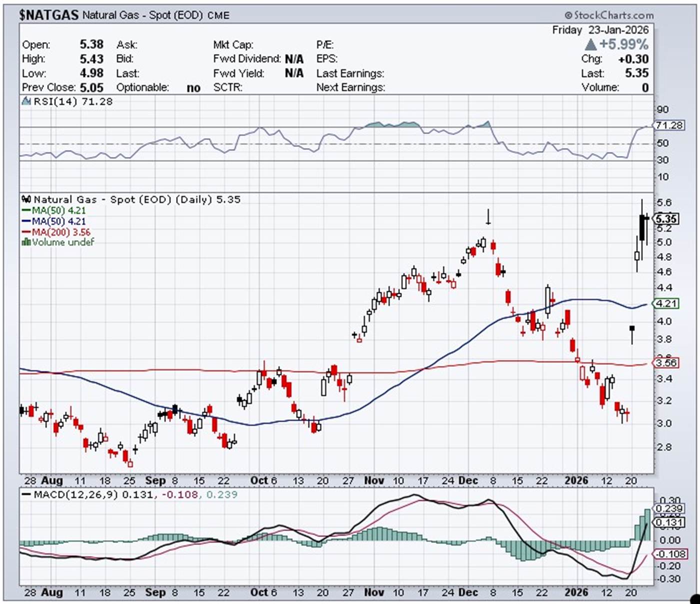Screen dimensions: 700x604
Task: Click the 5.35 last price axis tag
Action: 666,219
